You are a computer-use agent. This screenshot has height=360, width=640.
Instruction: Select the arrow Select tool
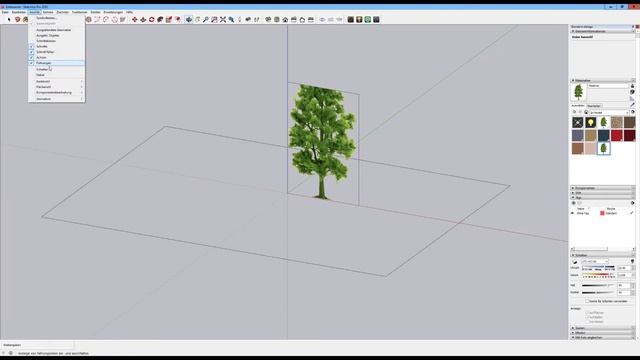click(9, 19)
